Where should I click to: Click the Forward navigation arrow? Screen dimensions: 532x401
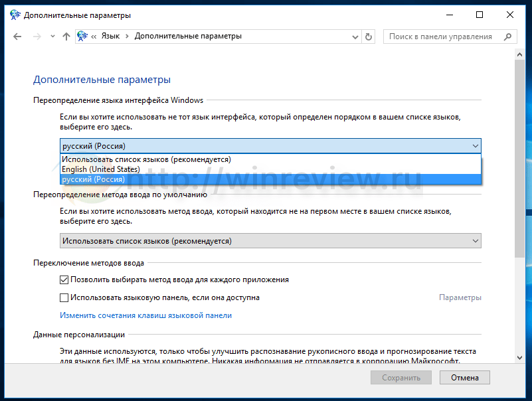37,37
